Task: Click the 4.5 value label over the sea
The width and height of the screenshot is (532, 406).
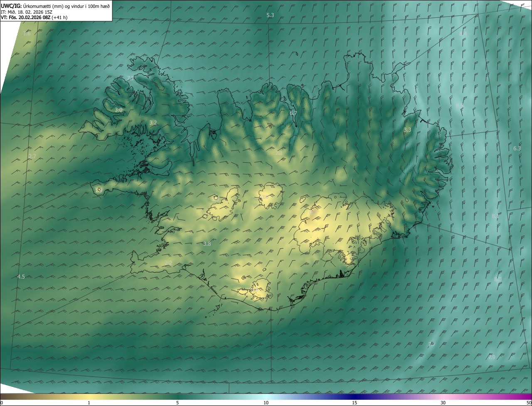Action: [21, 276]
